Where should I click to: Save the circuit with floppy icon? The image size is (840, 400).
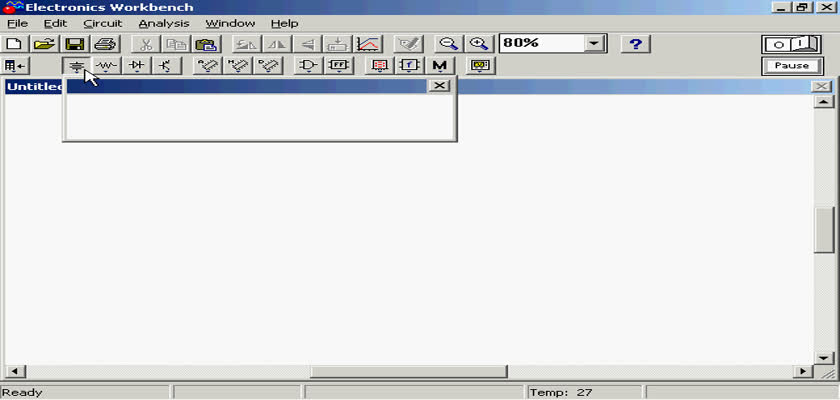tap(74, 43)
